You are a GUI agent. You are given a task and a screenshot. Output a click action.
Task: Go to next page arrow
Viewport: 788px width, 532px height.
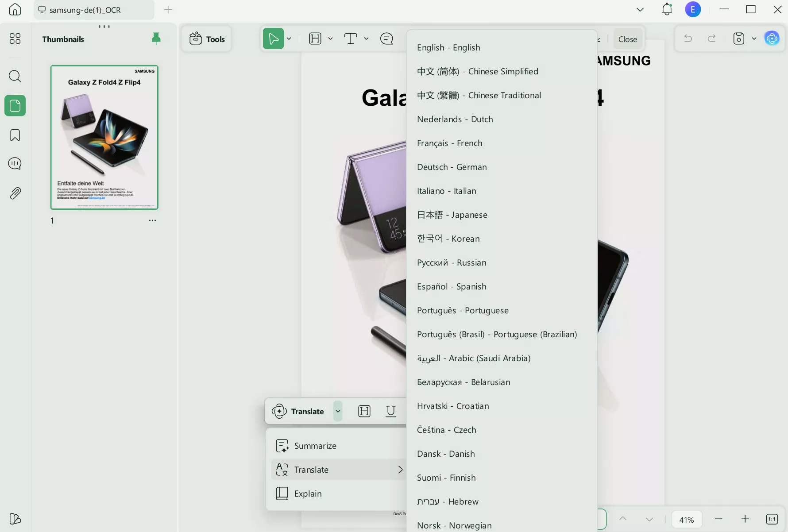pos(649,519)
